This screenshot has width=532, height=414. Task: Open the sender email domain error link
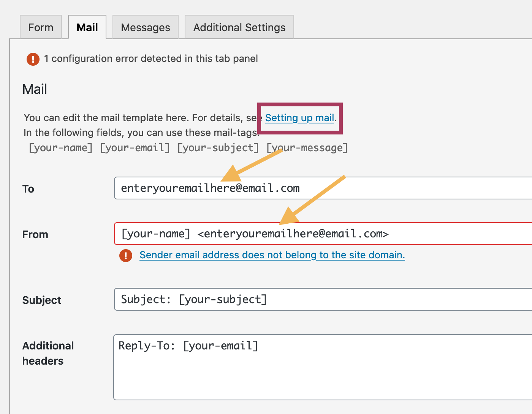(272, 255)
